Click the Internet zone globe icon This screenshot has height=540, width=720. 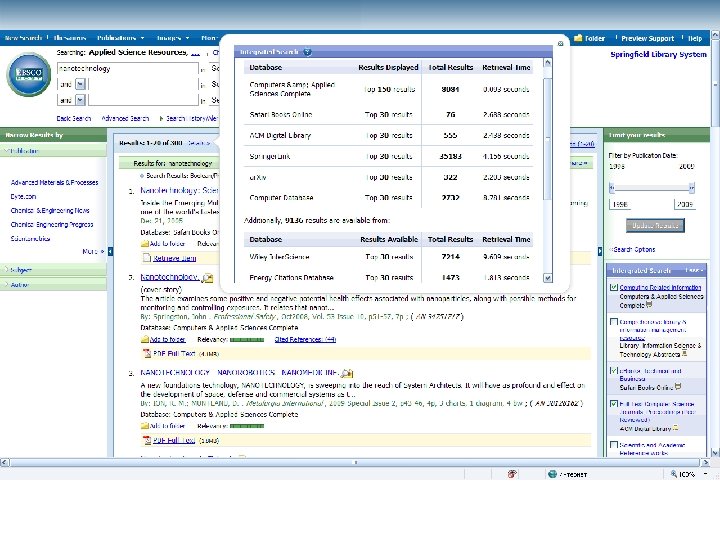pyautogui.click(x=552, y=474)
